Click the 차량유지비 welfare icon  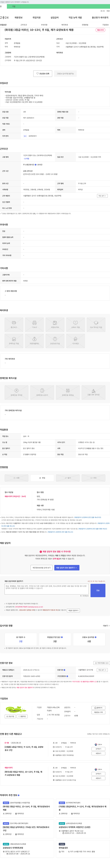pyautogui.click(x=55, y=324)
